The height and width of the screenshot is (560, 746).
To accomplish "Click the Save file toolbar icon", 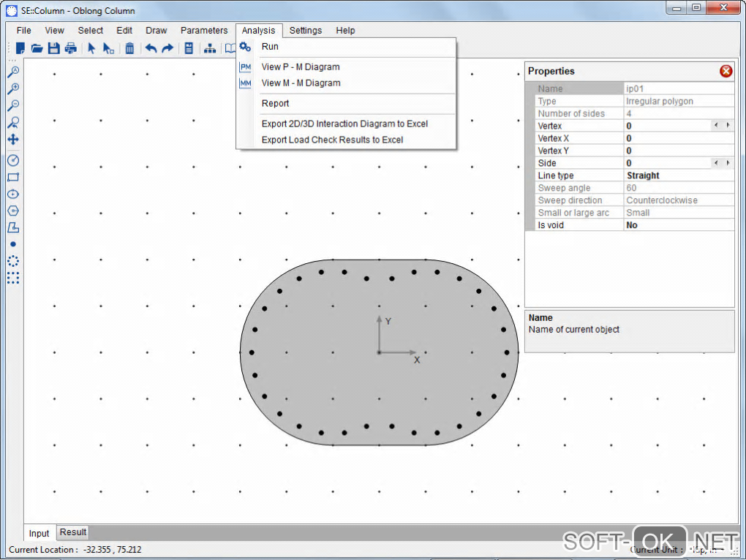I will click(x=53, y=48).
